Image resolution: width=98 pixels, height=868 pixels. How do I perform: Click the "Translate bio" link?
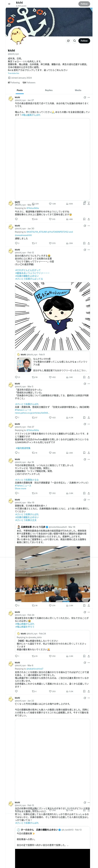click(14, 73)
